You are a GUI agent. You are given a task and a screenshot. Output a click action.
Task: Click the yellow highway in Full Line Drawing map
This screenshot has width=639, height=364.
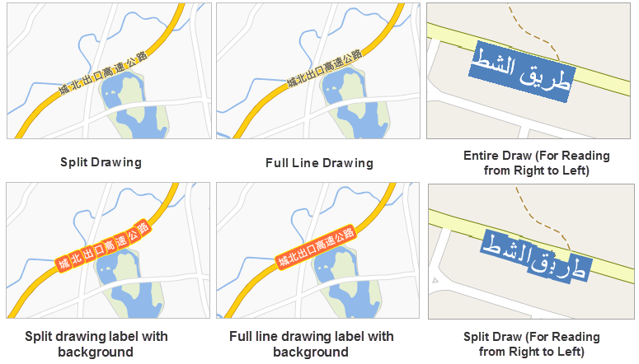coord(256,110)
